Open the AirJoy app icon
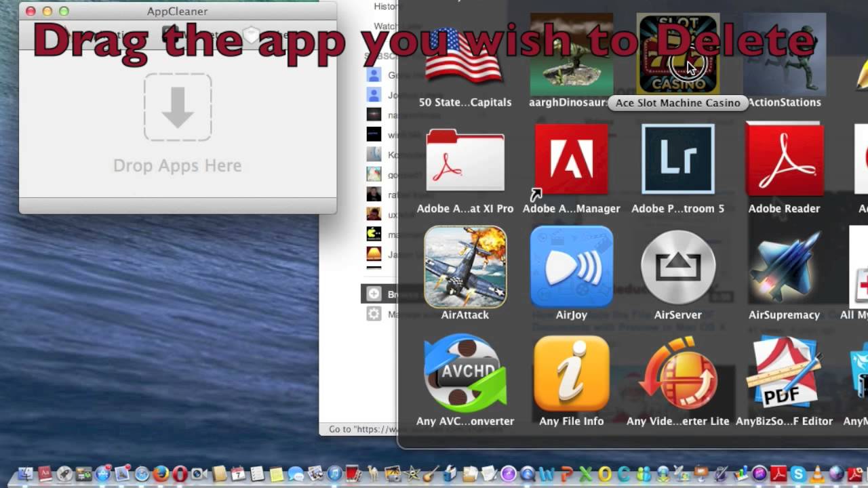868x488 pixels. point(571,266)
